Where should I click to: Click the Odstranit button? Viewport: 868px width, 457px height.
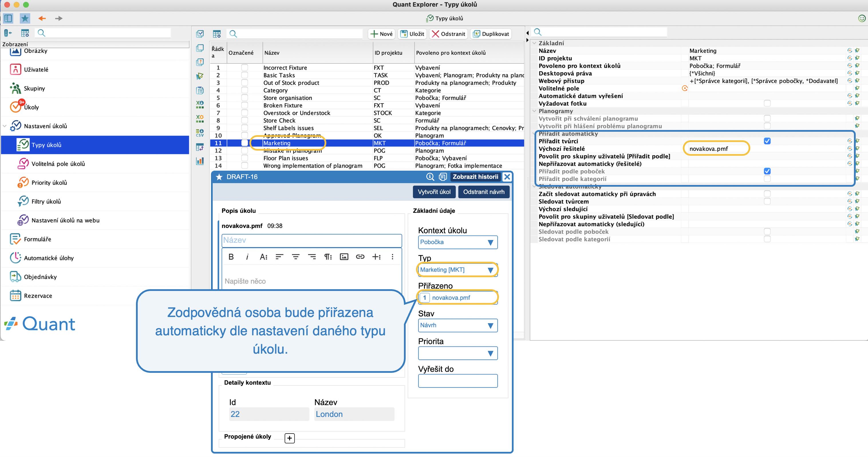[x=449, y=34]
